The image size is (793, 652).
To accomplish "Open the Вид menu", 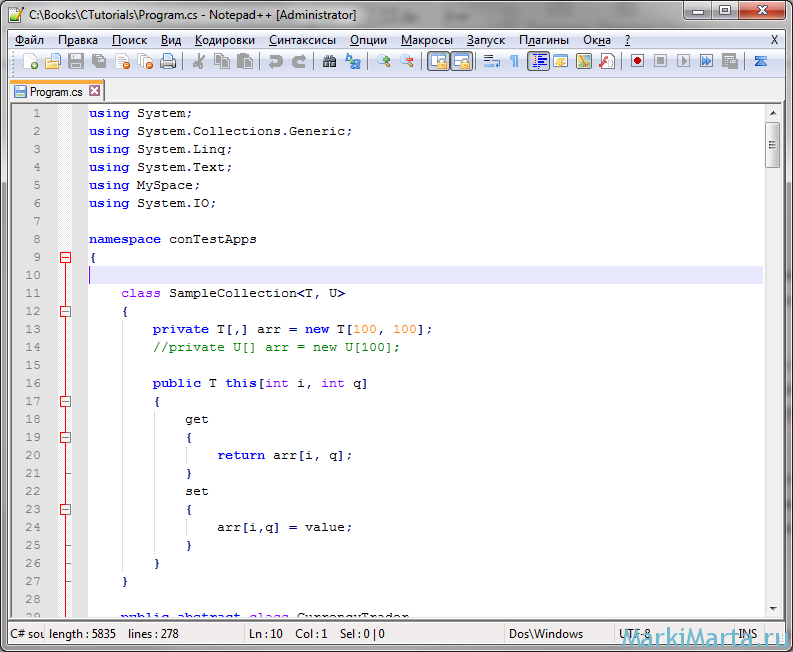I will 171,40.
